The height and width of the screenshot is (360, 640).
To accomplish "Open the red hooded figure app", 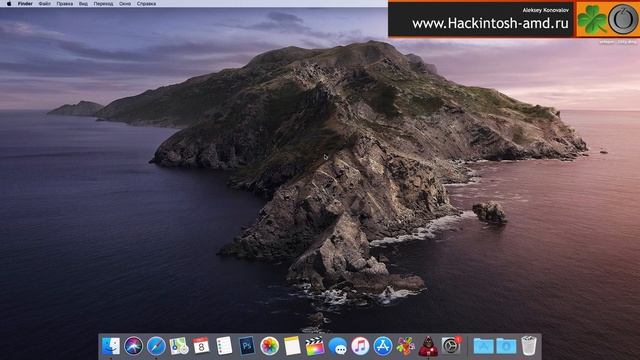I will (428, 346).
